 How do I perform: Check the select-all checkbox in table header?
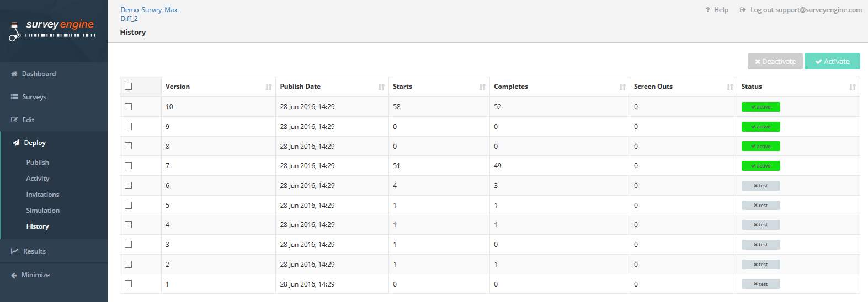pyautogui.click(x=129, y=87)
